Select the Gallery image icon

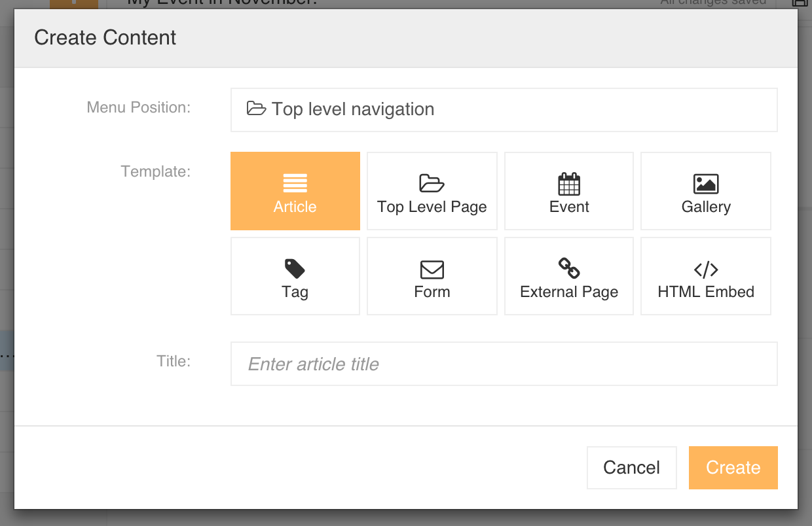click(x=705, y=184)
